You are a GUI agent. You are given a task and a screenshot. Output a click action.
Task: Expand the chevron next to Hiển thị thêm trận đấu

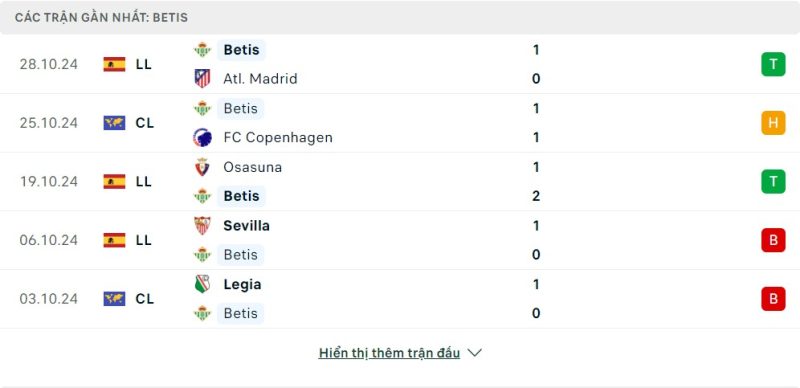pyautogui.click(x=474, y=353)
